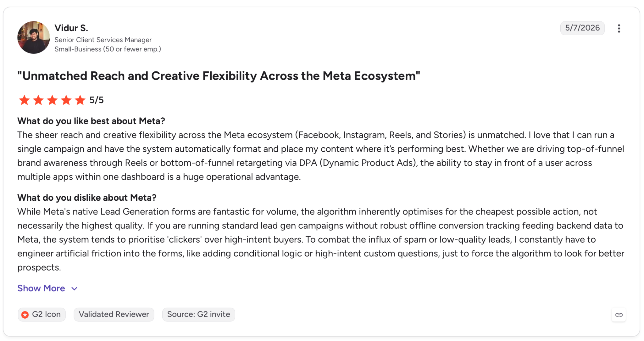
Task: Click the chevron next to Show More
Action: click(x=75, y=288)
